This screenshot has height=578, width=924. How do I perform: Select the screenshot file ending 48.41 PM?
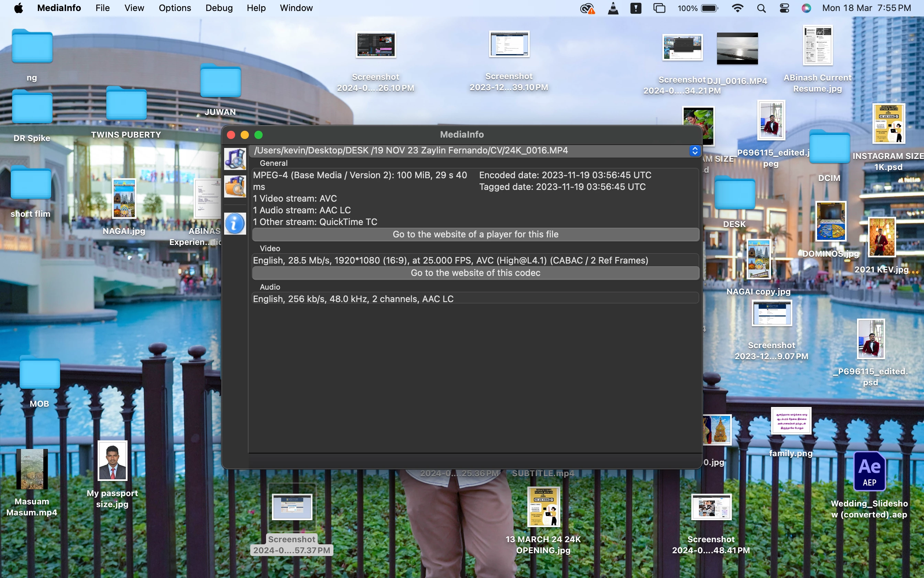pos(711,507)
